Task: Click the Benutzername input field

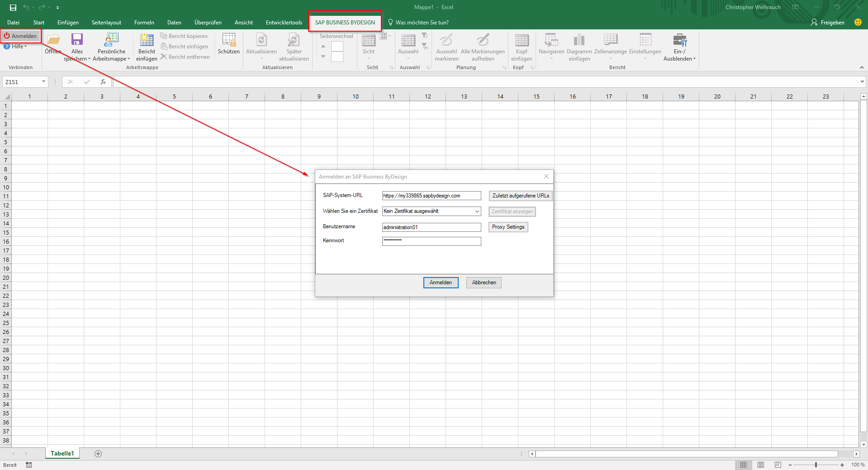Action: [x=432, y=227]
